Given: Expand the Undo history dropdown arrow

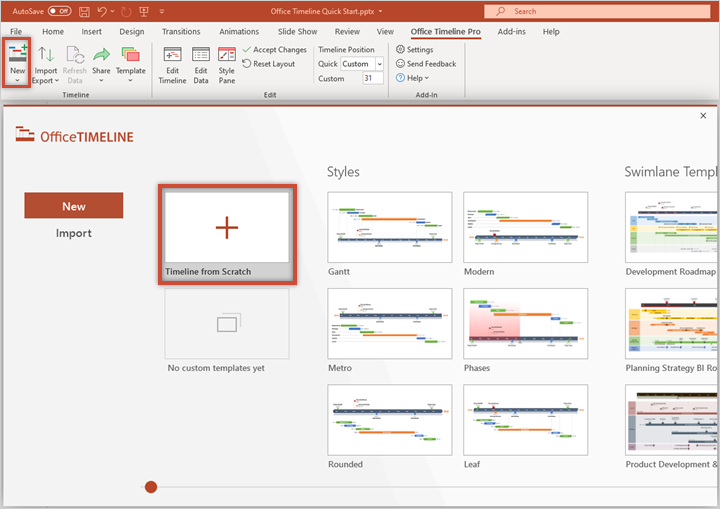Looking at the screenshot, I should tap(112, 11).
